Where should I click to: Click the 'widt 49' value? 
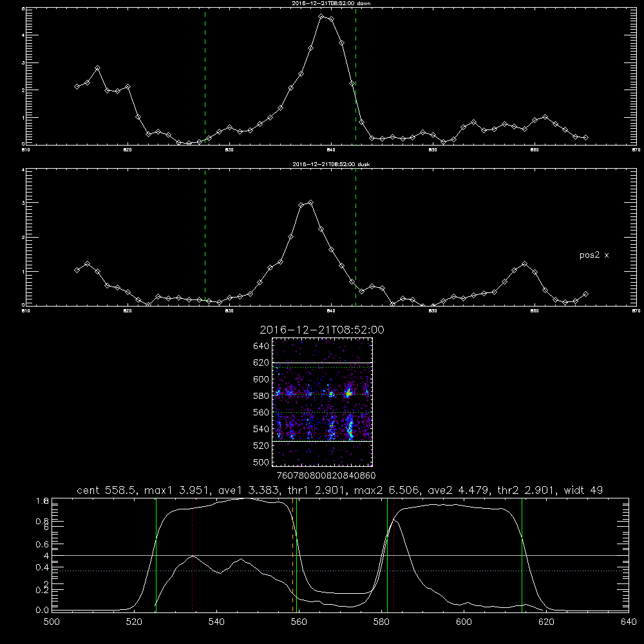coord(583,490)
